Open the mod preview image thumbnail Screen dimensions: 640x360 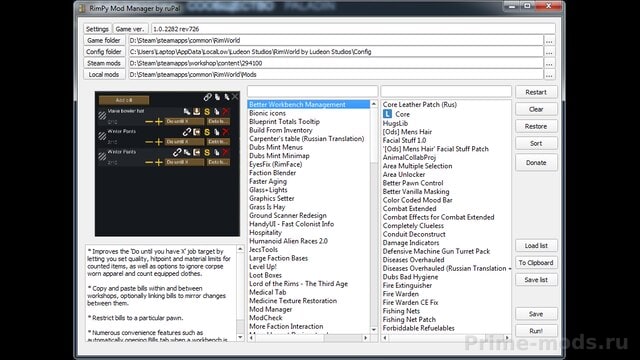pos(167,164)
